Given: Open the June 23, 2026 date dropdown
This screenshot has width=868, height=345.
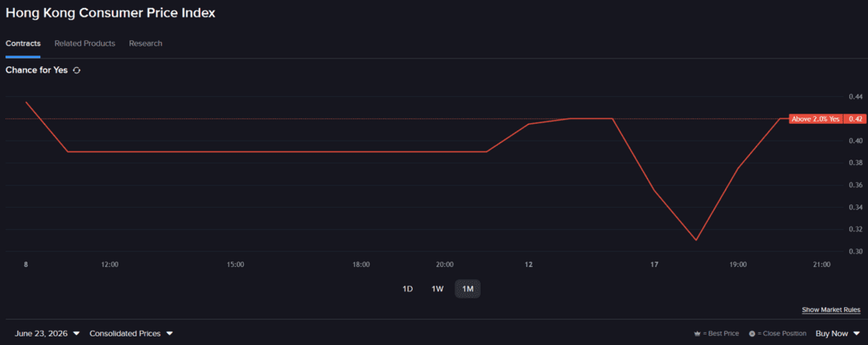Looking at the screenshot, I should [47, 333].
